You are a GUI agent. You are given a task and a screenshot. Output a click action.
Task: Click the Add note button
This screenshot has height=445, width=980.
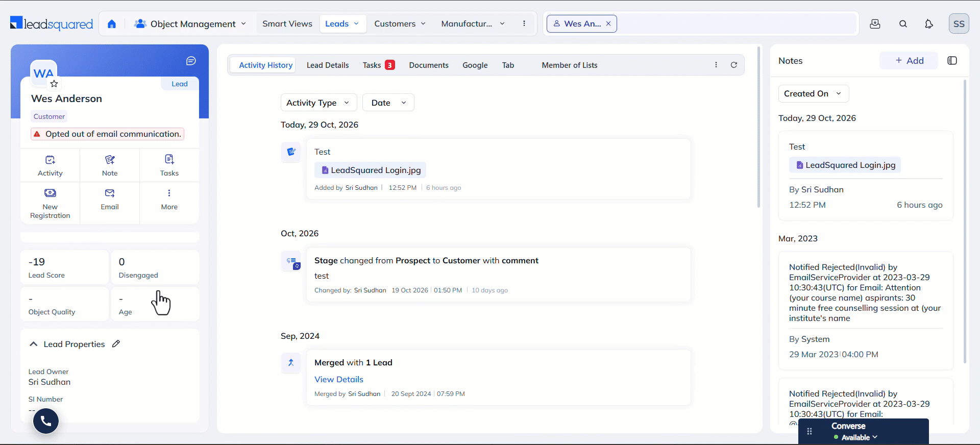click(909, 61)
